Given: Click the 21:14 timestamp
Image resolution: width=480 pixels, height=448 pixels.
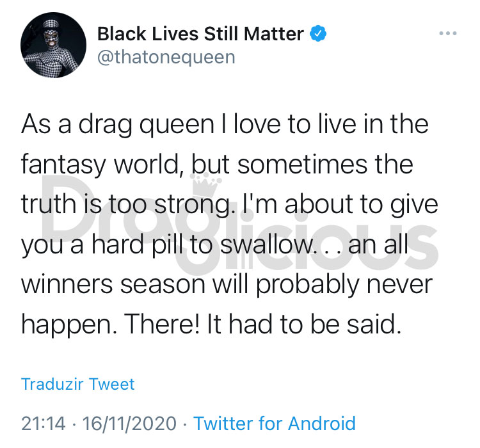Looking at the screenshot, I should point(43,424).
